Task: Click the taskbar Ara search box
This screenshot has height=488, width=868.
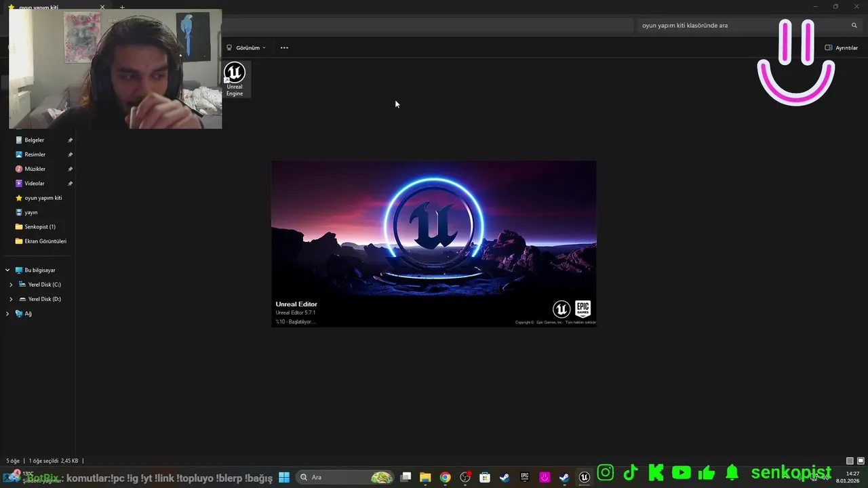Action: [346, 477]
